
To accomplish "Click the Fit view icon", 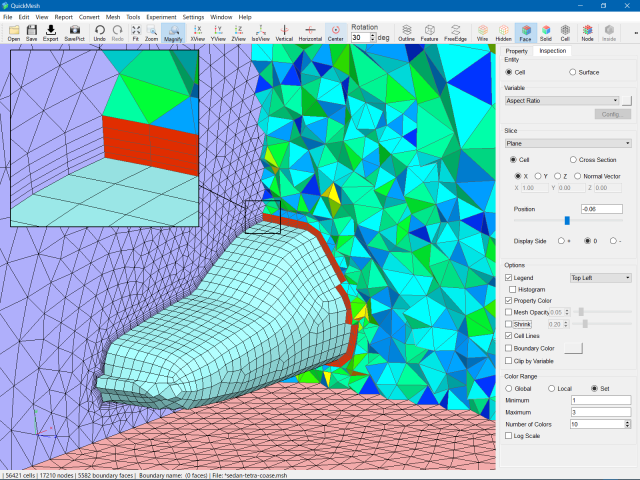I will click(x=135, y=32).
